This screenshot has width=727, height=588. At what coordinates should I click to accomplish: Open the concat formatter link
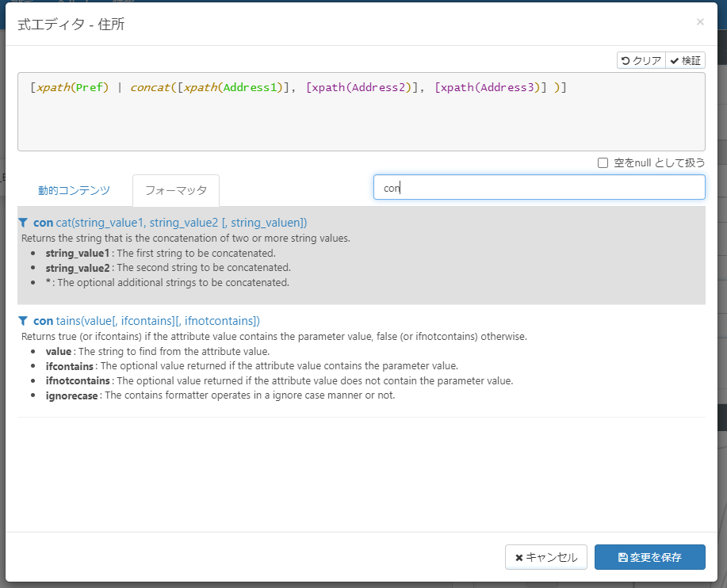click(x=170, y=223)
